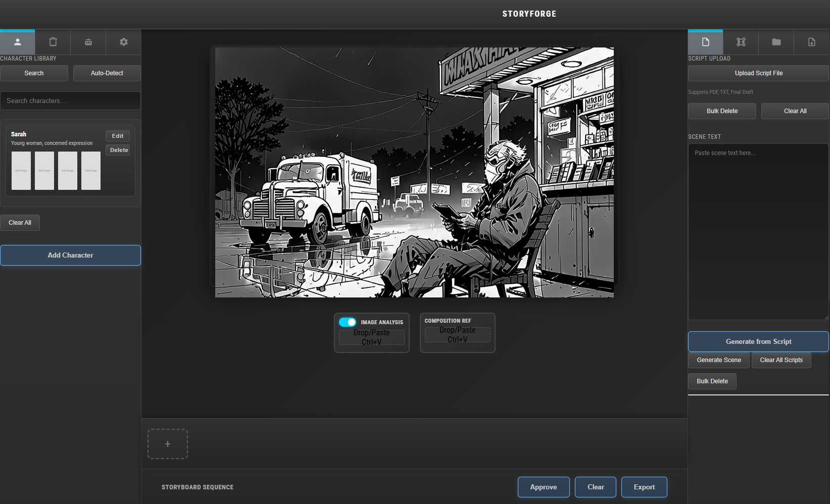Click the Upload Script File button

pyautogui.click(x=758, y=73)
